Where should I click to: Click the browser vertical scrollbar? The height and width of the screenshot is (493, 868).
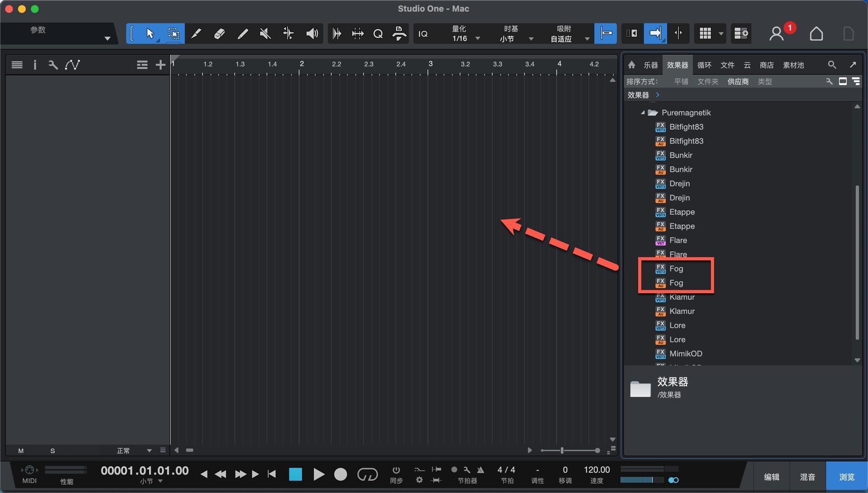(x=857, y=262)
